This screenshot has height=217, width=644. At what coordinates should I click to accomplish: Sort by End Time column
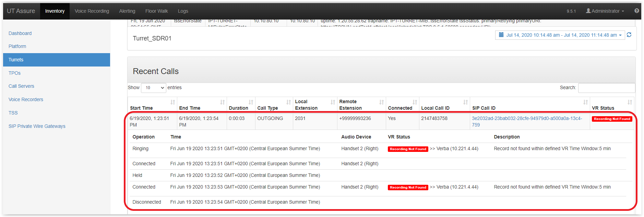pos(202,105)
